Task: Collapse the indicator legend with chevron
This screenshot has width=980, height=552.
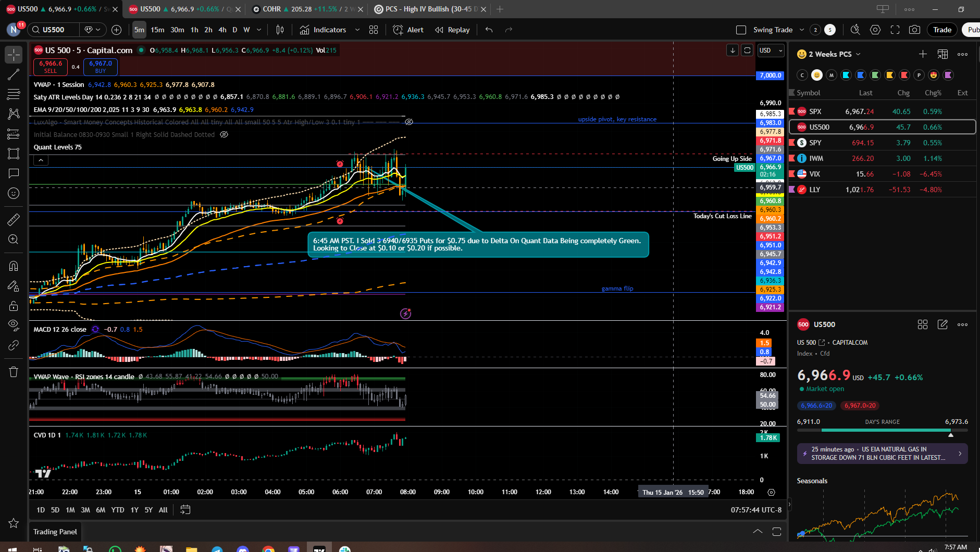Action: [x=41, y=160]
